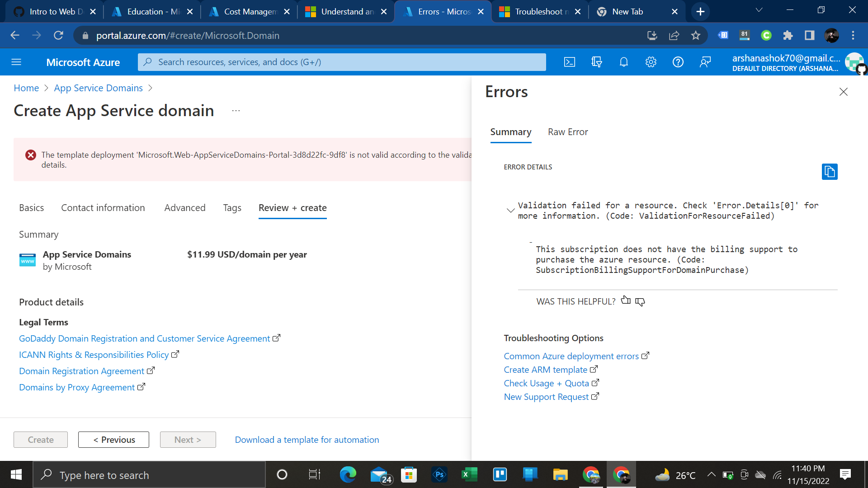Open the Help menu in the top bar
Viewport: 868px width, 488px height.
pyautogui.click(x=678, y=62)
